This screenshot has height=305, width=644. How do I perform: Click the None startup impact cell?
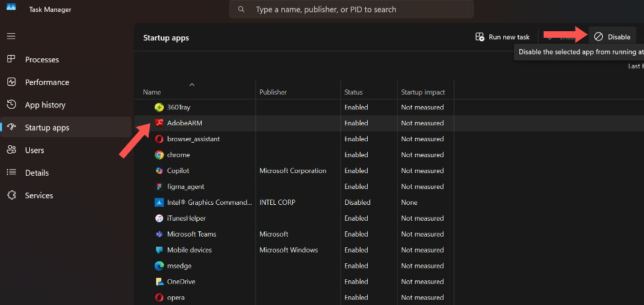(x=409, y=202)
